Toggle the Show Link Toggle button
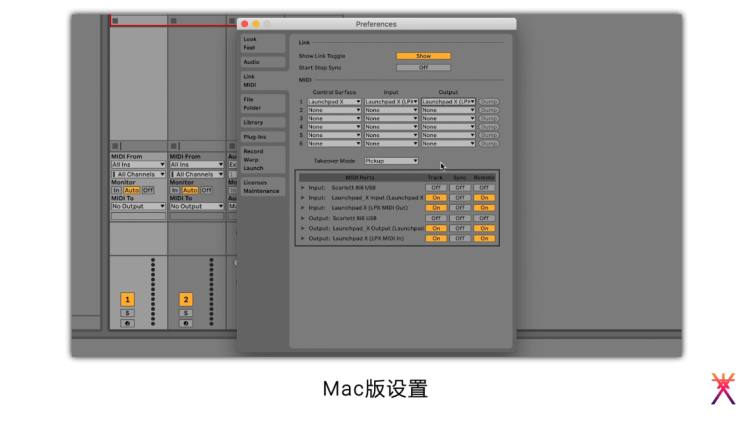 pos(423,56)
